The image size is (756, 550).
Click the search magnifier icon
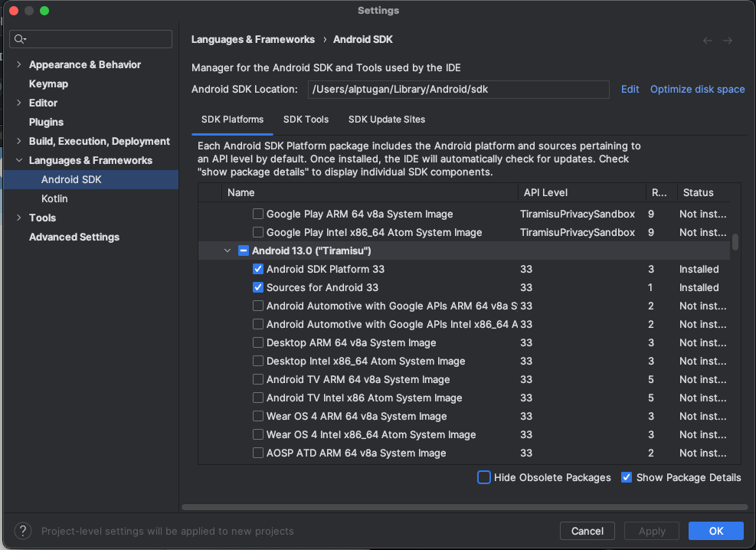[x=19, y=39]
